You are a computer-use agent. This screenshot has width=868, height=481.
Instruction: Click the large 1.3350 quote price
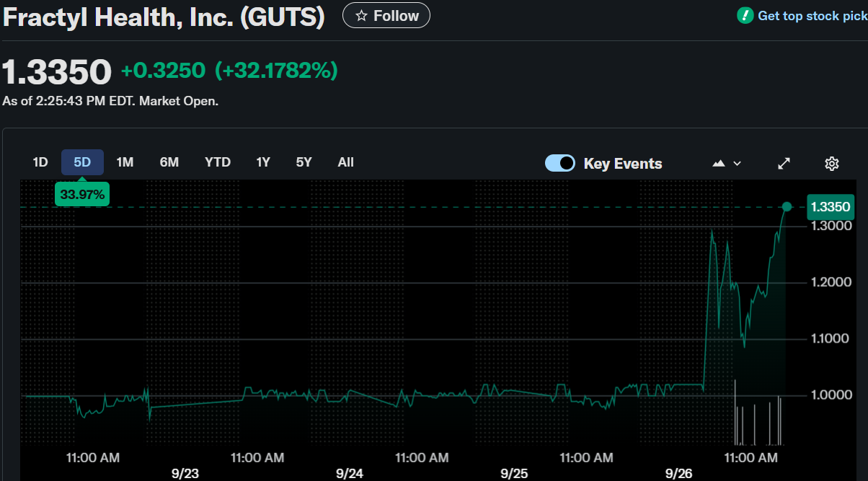(57, 71)
